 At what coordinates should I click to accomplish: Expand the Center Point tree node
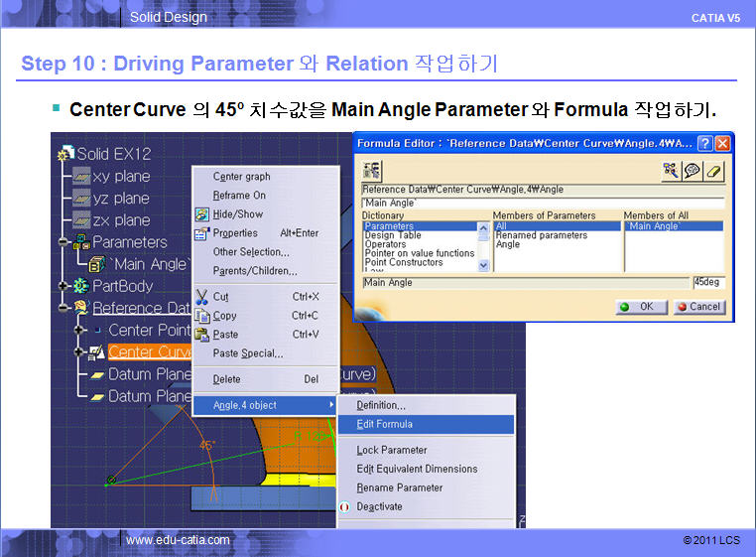coord(79,330)
